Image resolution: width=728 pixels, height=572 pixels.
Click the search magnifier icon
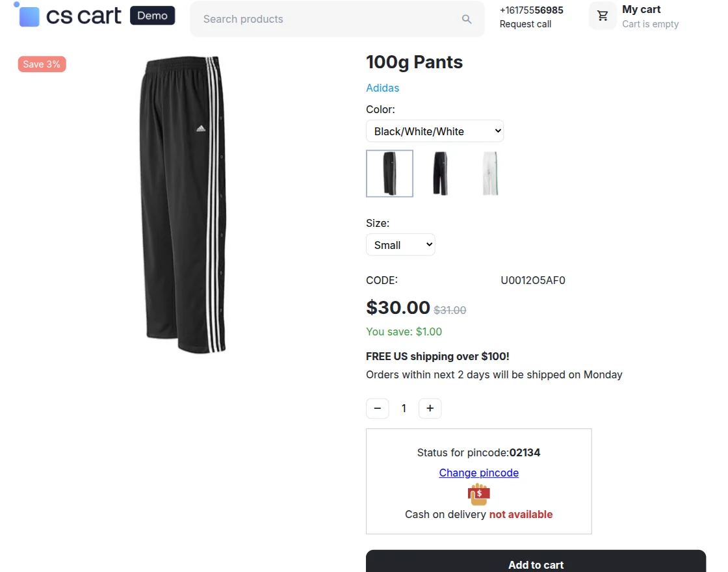467,19
